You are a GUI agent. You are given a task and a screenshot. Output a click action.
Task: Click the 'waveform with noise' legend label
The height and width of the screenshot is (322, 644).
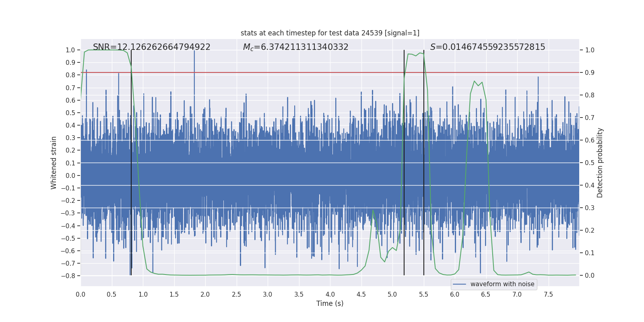coord(502,284)
